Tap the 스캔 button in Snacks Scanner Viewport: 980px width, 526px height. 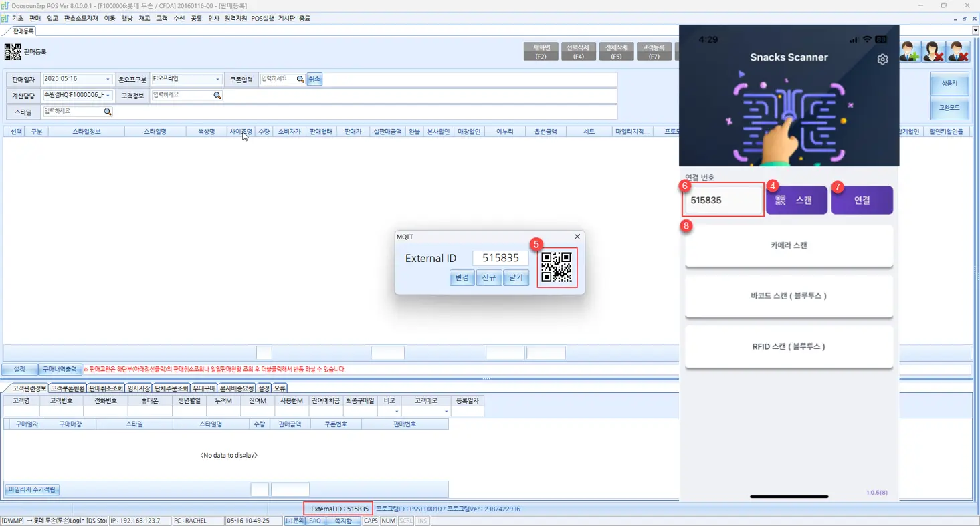pos(796,200)
